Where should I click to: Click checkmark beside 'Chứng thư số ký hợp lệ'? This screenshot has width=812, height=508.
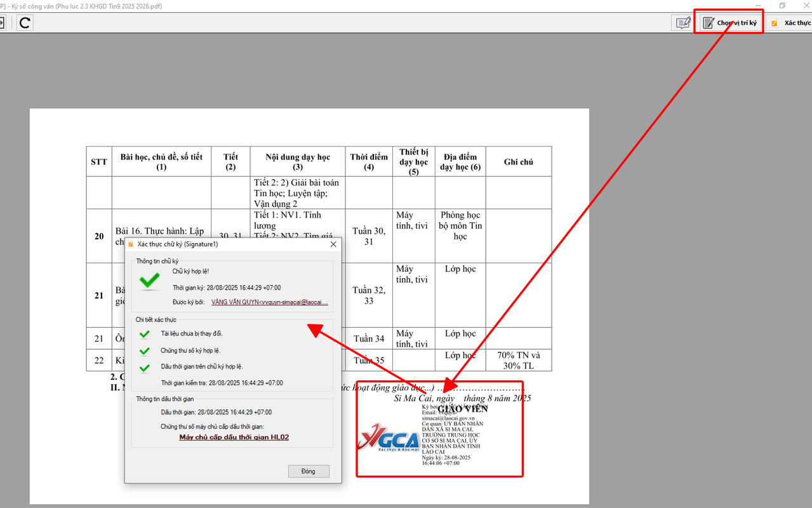coord(145,351)
